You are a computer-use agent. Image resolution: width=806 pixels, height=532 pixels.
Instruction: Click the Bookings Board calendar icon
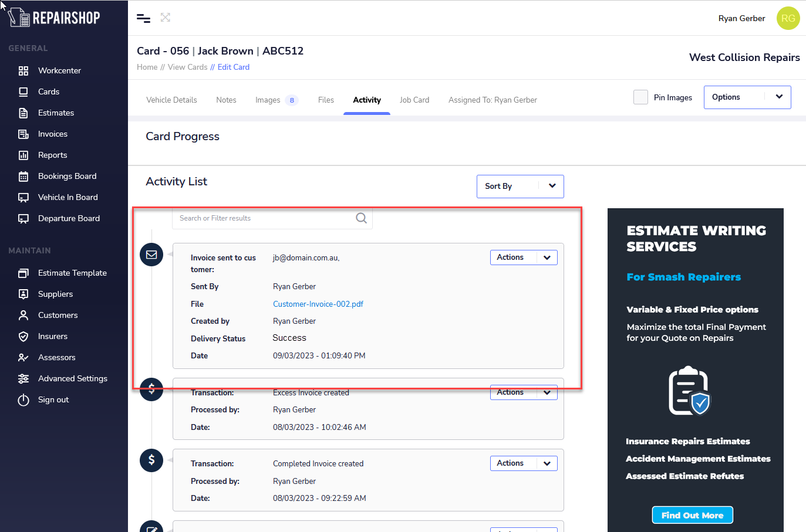pyautogui.click(x=23, y=177)
